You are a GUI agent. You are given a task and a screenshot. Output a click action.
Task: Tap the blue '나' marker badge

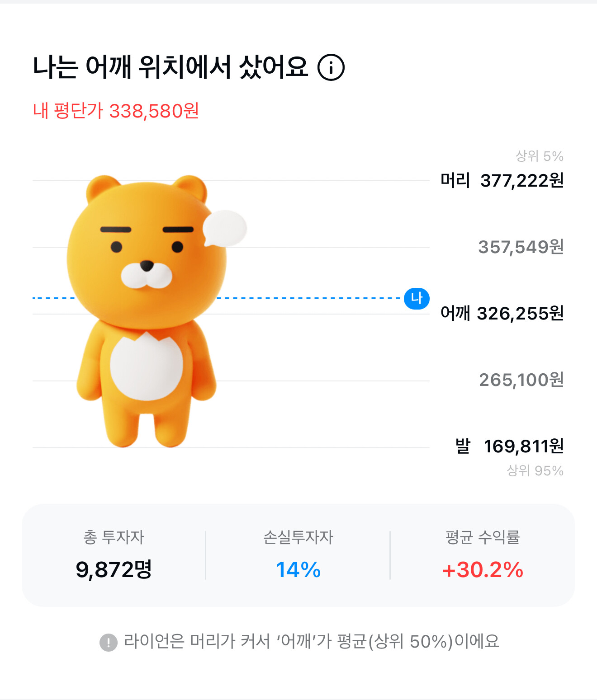pyautogui.click(x=417, y=298)
